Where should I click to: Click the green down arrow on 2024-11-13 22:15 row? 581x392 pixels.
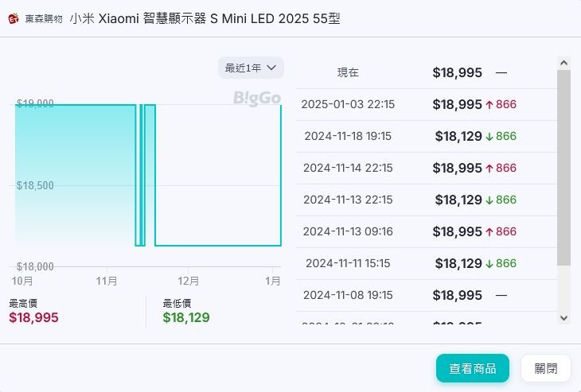(489, 200)
